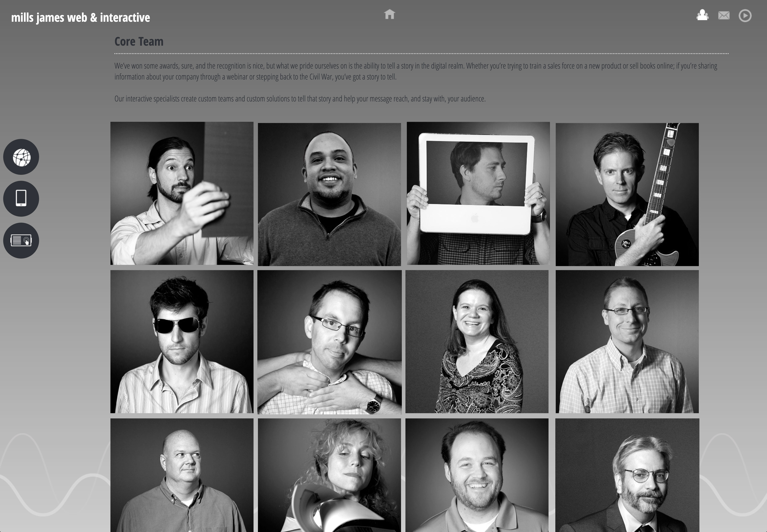Select photo of smiling man in zip sweater
The image size is (767, 532).
pos(329,194)
